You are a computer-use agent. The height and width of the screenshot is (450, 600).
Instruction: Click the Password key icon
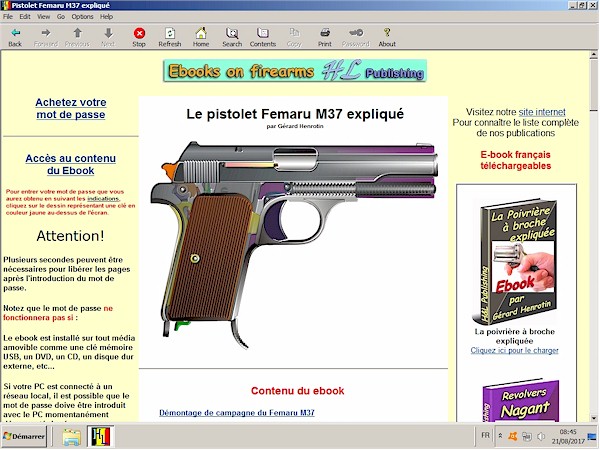click(x=356, y=37)
